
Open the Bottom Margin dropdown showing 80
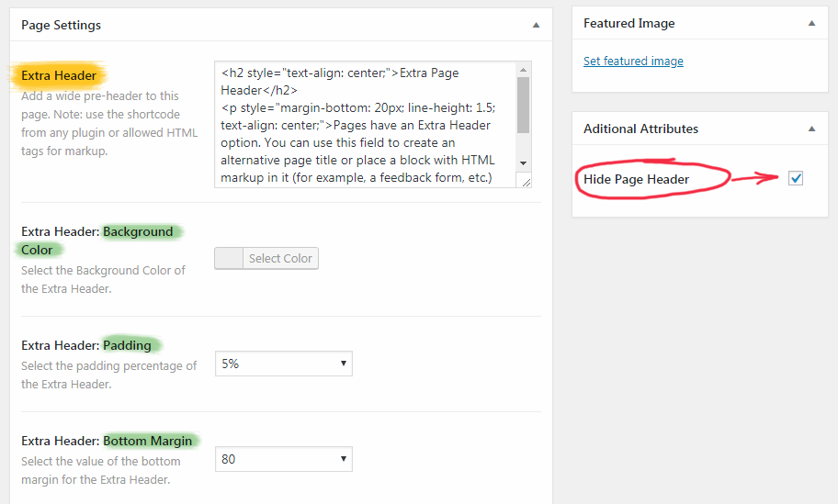(x=283, y=459)
